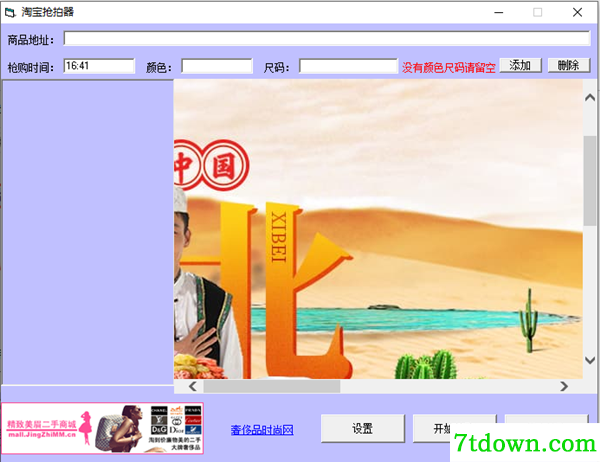Click the horizontal scrollbar thumb

click(x=272, y=386)
